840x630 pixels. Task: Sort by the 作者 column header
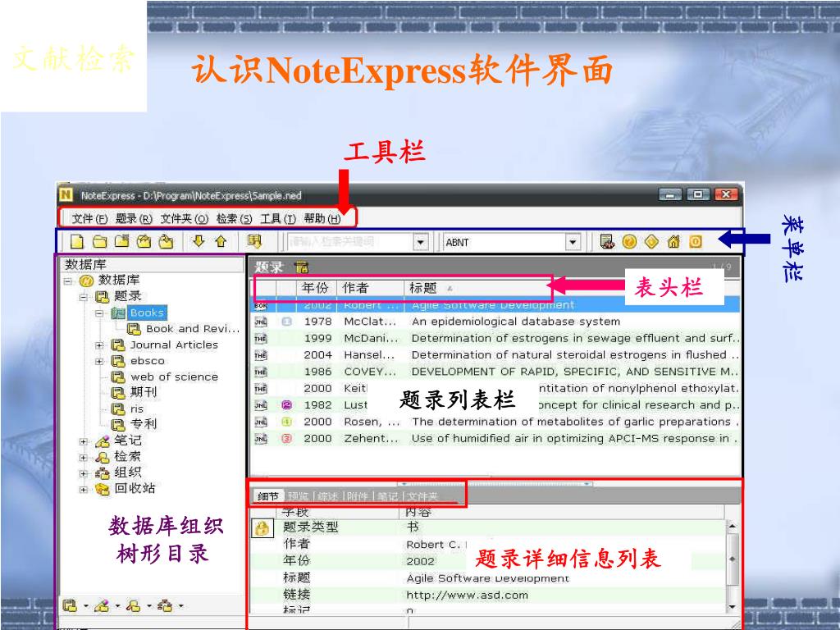[370, 288]
